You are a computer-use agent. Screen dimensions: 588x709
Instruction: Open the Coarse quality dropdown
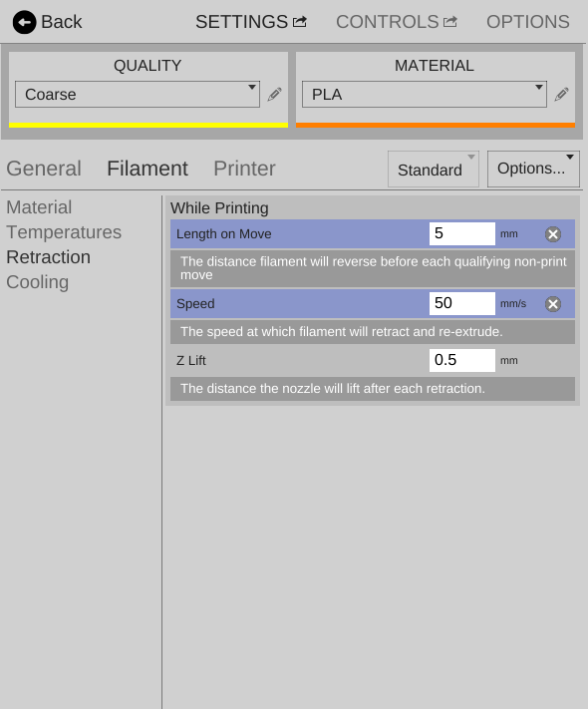coord(138,95)
